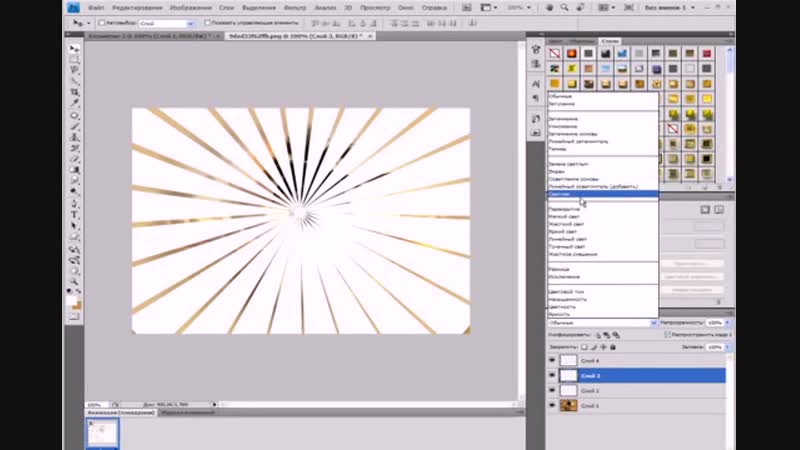
Task: Toggle Quick Mask mode icon
Action: pyautogui.click(x=74, y=316)
